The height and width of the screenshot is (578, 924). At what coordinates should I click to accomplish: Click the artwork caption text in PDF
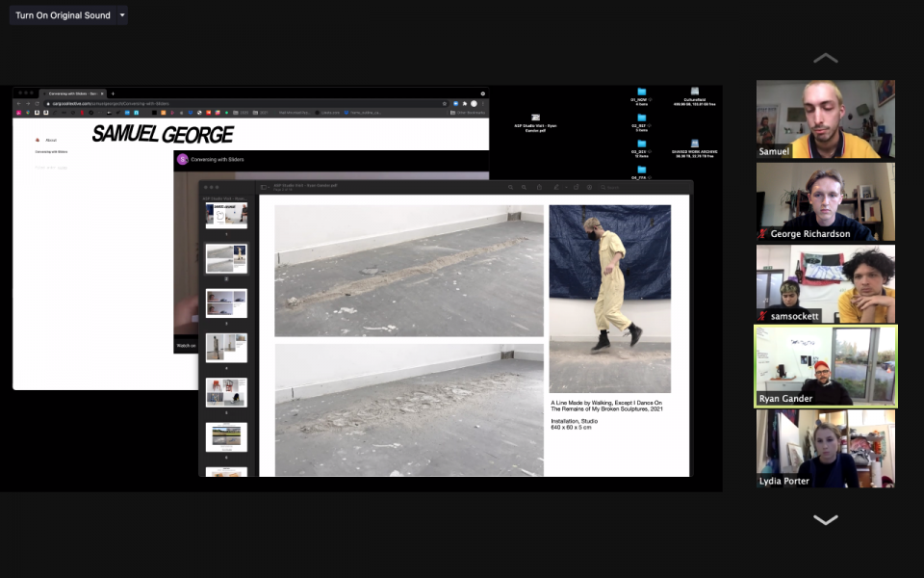click(607, 414)
